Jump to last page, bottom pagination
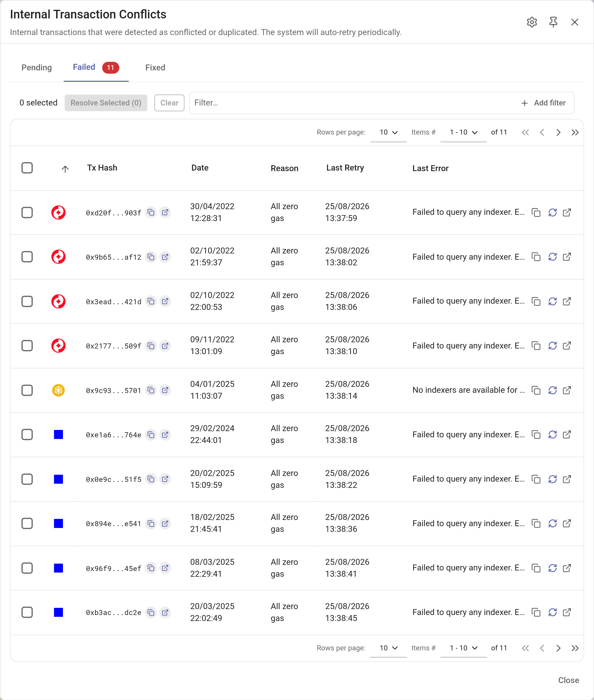594x700 pixels. (575, 648)
